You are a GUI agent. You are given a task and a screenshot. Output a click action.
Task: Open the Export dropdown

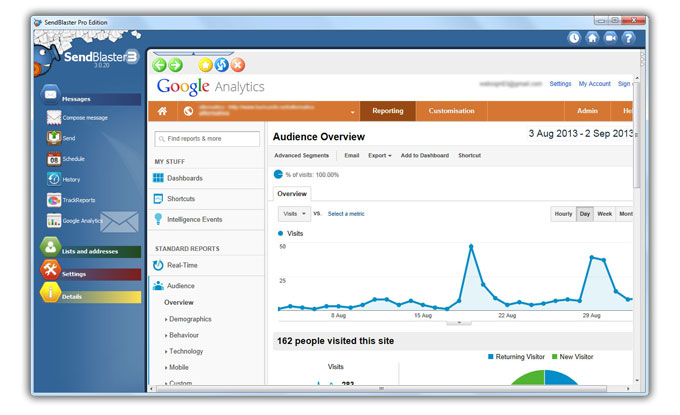380,155
